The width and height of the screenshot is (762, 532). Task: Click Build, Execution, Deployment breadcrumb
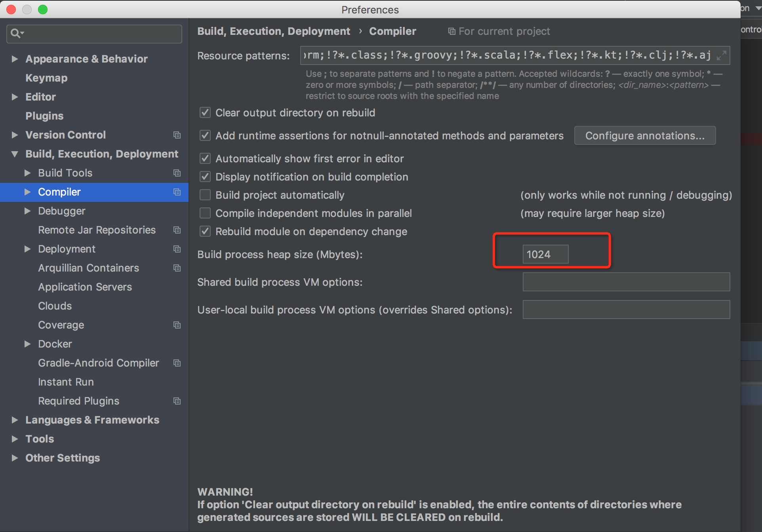click(x=273, y=31)
